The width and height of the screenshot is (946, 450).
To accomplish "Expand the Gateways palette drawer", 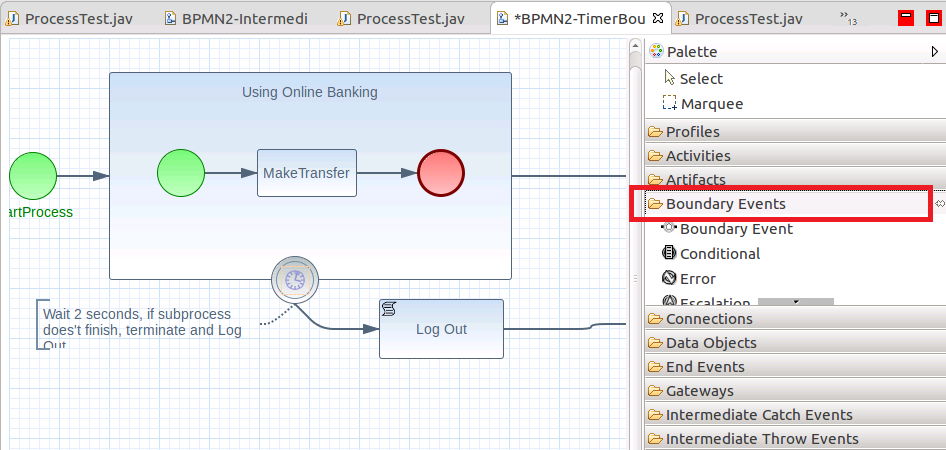I will 699,391.
